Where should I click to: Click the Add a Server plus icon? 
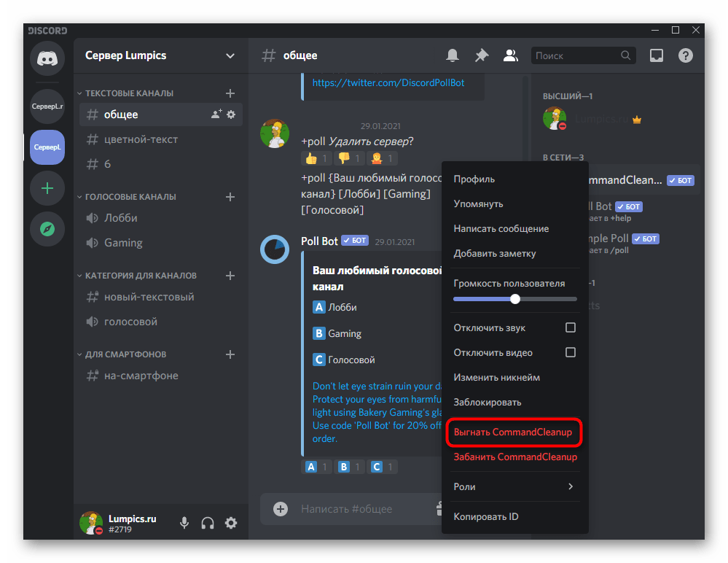[47, 188]
